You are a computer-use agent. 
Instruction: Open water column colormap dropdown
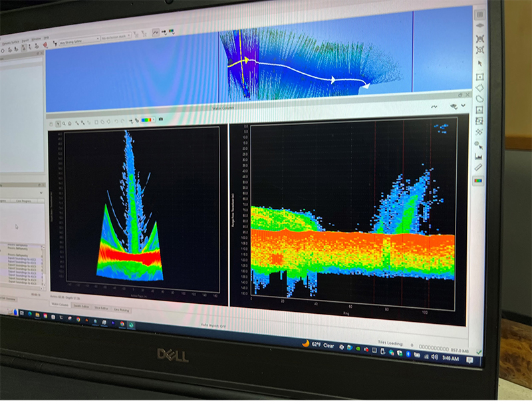click(148, 120)
